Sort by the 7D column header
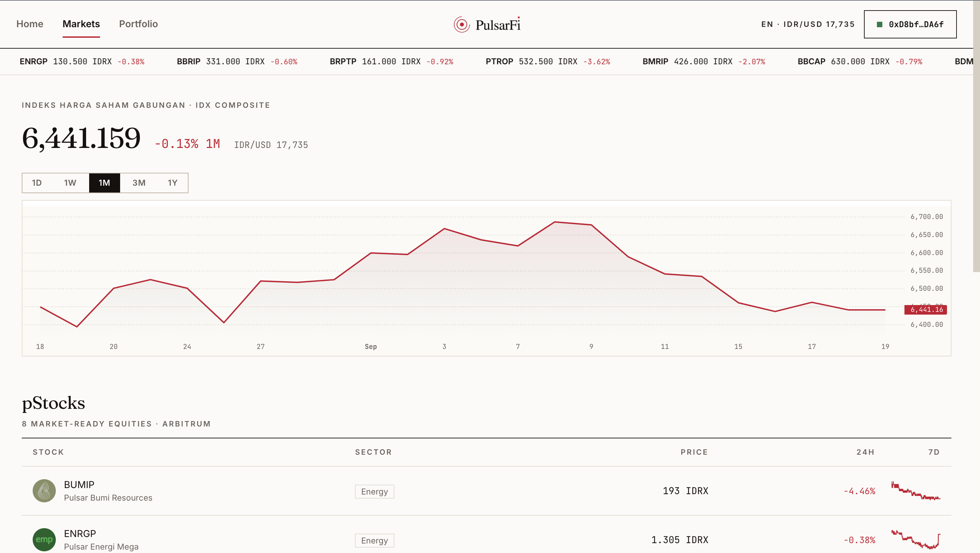The width and height of the screenshot is (980, 553). pos(934,452)
